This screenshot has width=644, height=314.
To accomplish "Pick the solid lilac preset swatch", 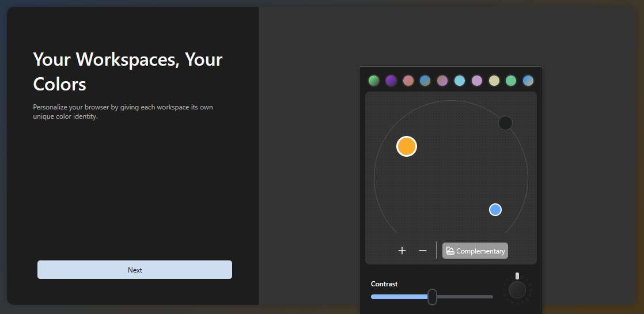I will 477,81.
